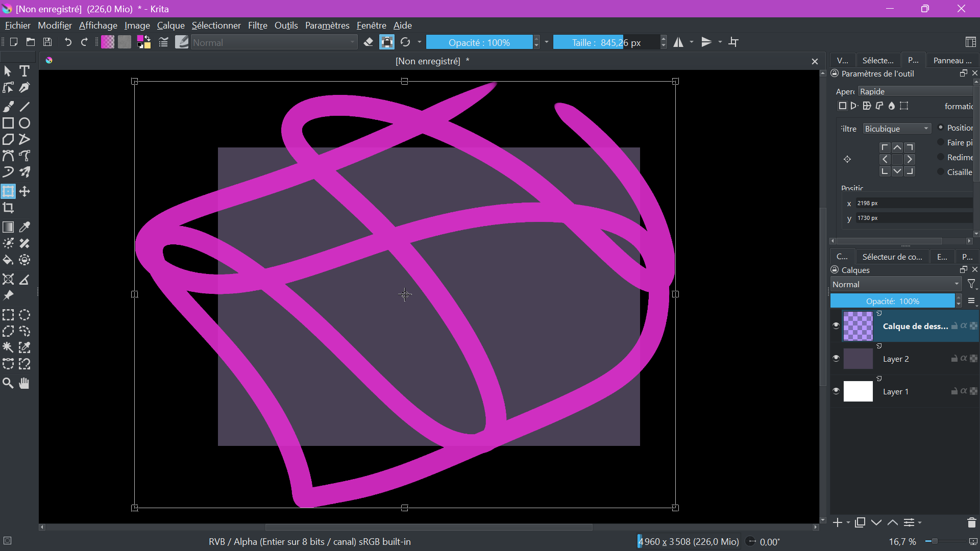980x551 pixels.
Task: Select the Move tool
Action: pyautogui.click(x=24, y=192)
